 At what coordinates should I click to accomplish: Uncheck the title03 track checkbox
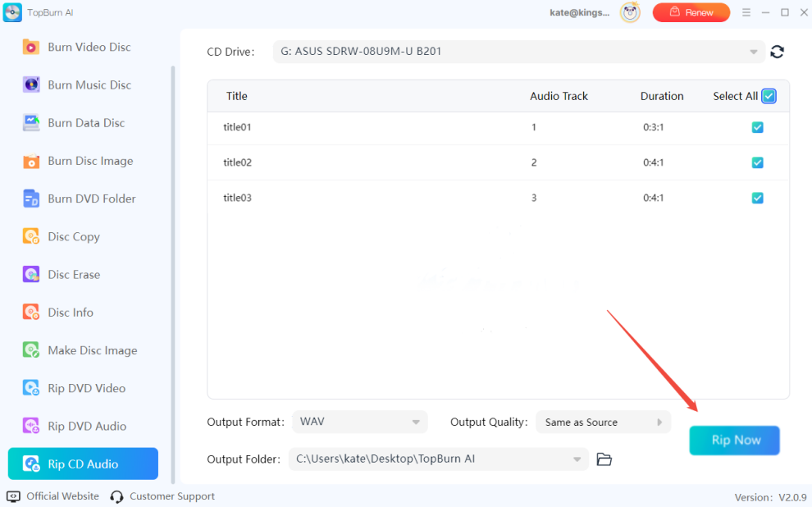[757, 198]
